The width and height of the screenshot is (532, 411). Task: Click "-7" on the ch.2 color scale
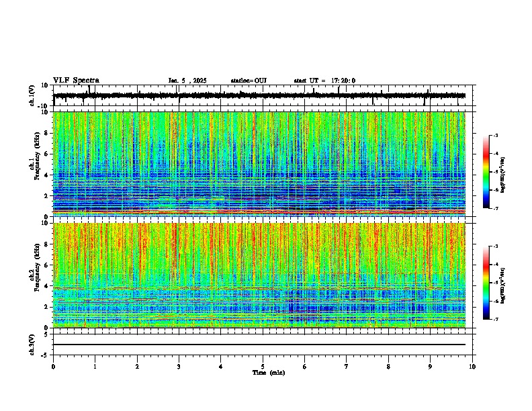496,320
